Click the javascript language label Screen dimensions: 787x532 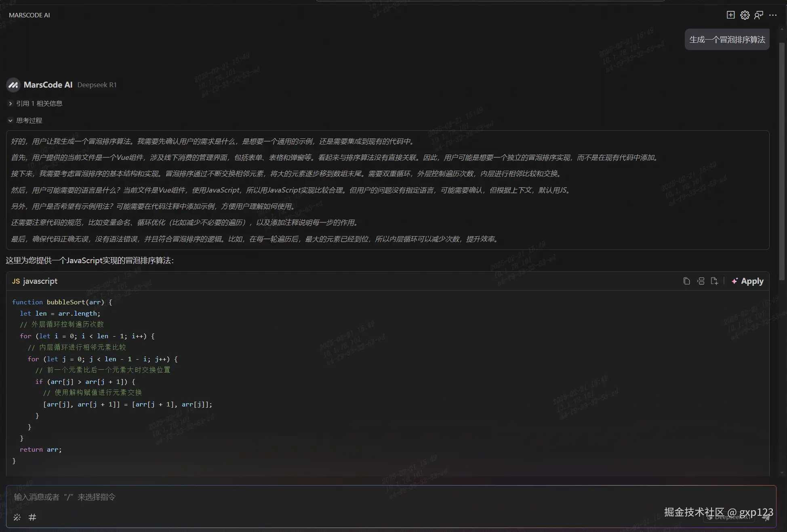coord(40,281)
